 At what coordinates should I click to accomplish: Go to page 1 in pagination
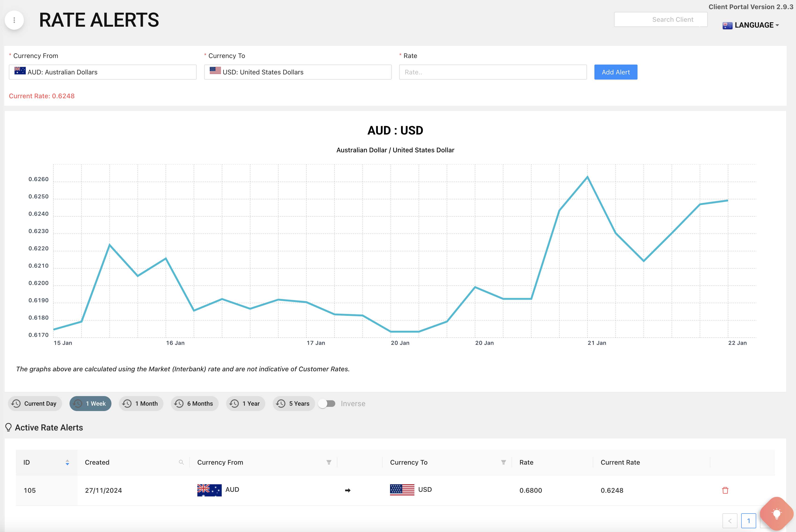coord(748,521)
